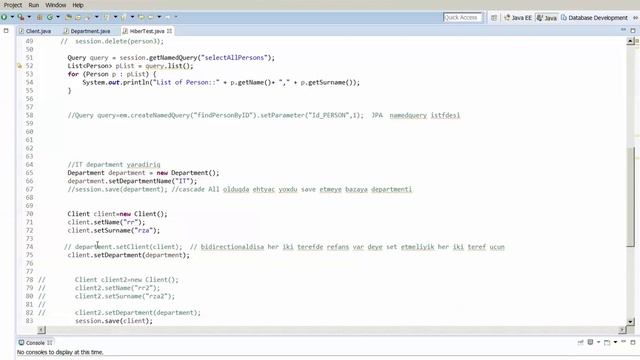
Task: Close the HiberTest.java tab
Action: [x=169, y=31]
